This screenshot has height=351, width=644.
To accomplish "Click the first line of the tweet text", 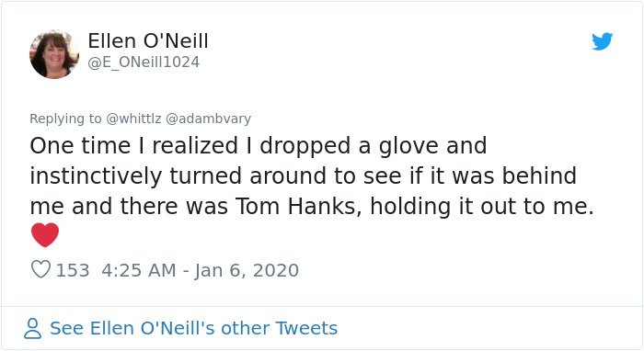I will [x=259, y=145].
